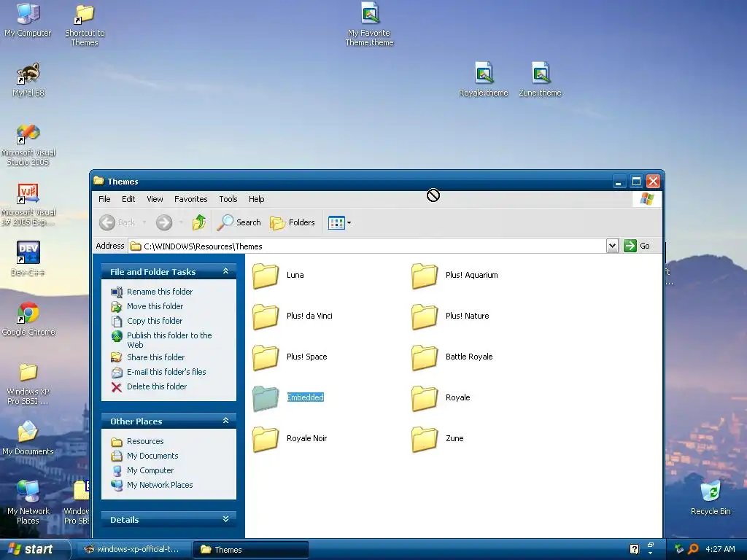Select the Plus! Nature folder icon
Image resolution: width=747 pixels, height=560 pixels.
pyautogui.click(x=425, y=316)
